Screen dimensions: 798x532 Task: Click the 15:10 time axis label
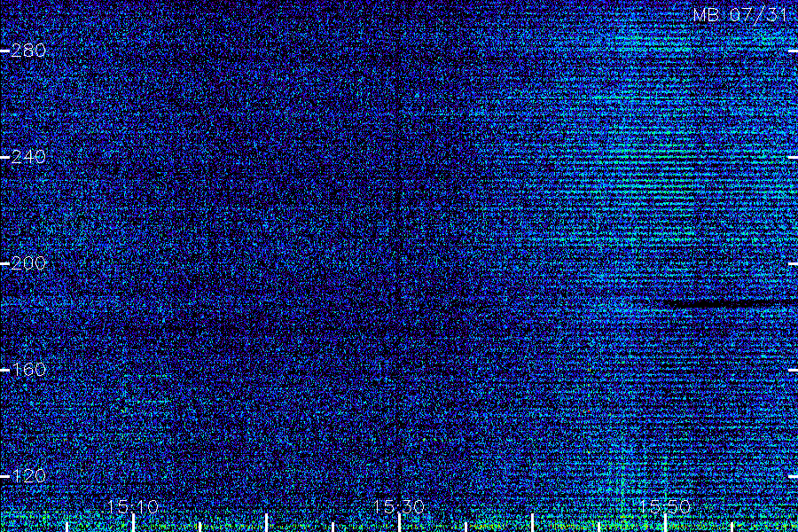tap(133, 507)
